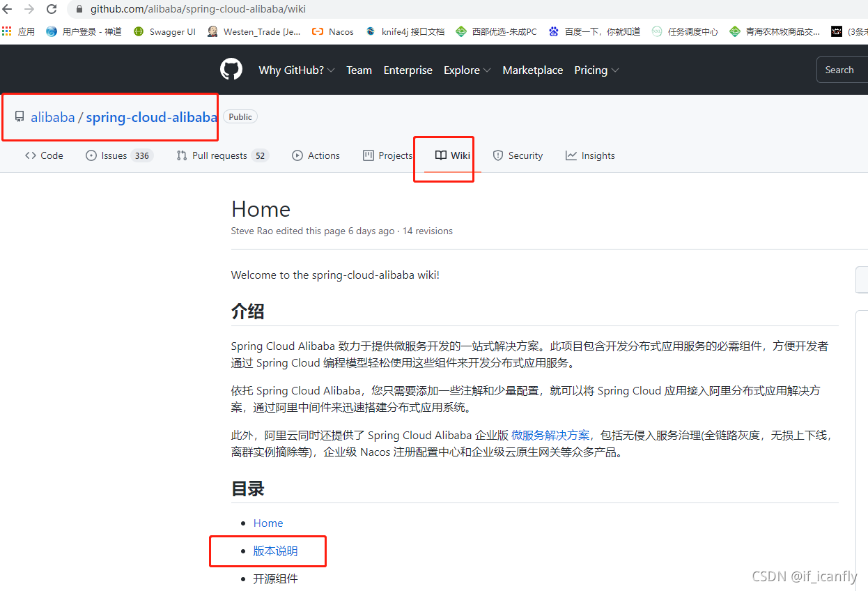Open the 应用 apps grid bookmark
The height and width of the screenshot is (591, 868).
19,31
